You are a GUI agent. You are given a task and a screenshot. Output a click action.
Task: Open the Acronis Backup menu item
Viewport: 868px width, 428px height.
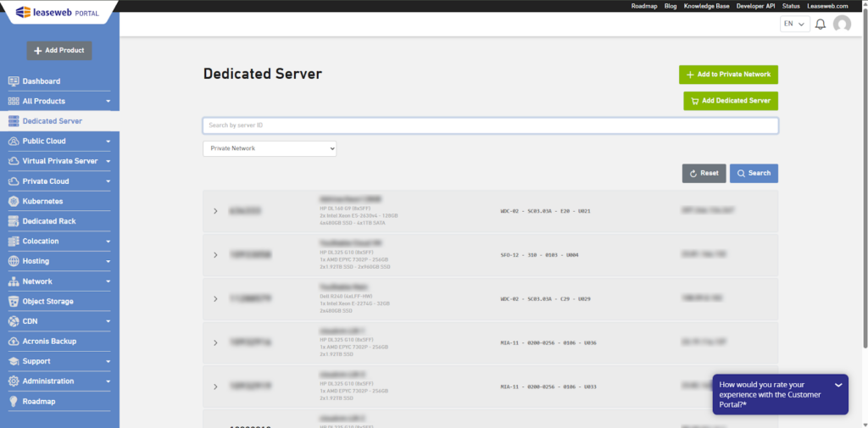(x=49, y=342)
